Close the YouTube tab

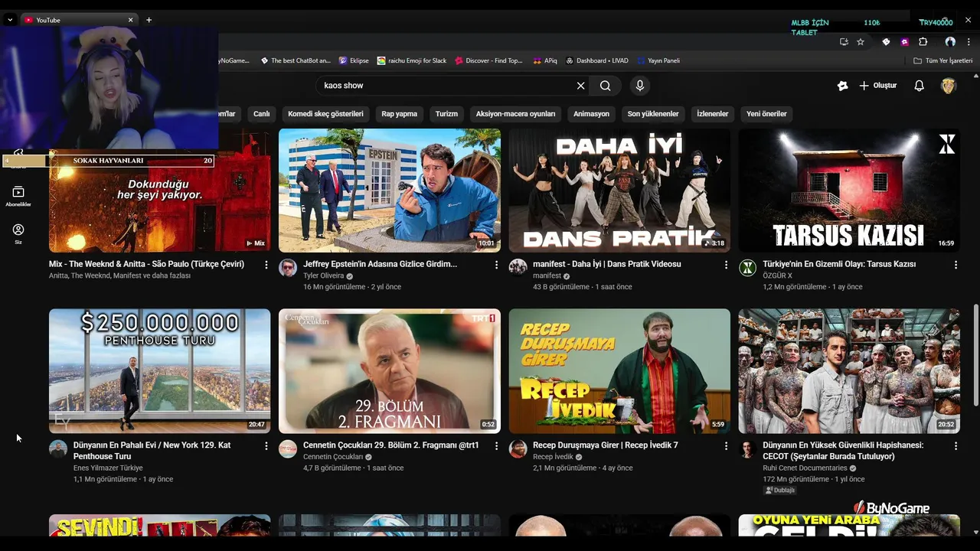point(130,20)
